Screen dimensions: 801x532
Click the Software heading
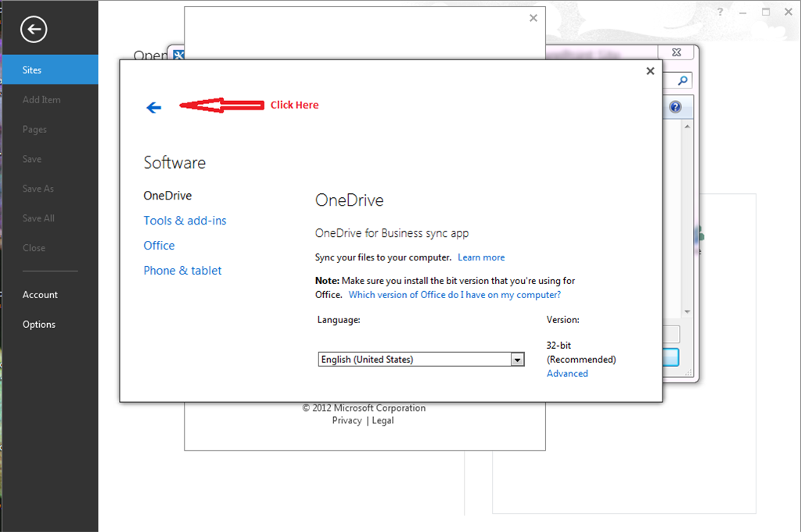174,163
